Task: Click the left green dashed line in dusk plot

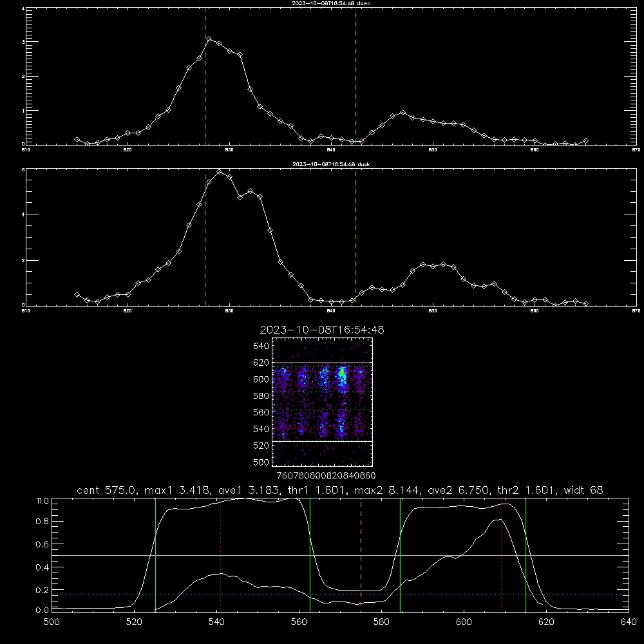Action: point(205,238)
